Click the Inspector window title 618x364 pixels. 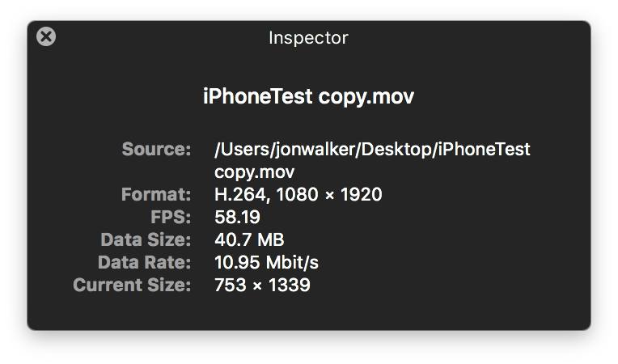[308, 37]
